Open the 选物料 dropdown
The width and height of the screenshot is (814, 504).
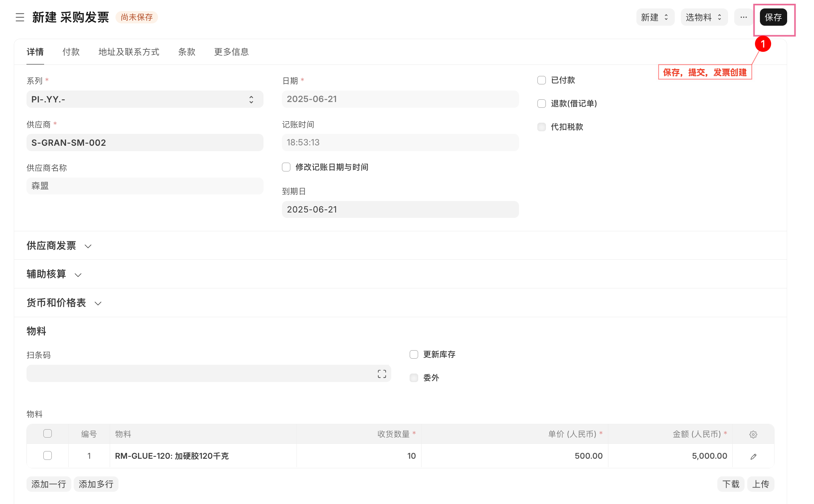click(704, 17)
